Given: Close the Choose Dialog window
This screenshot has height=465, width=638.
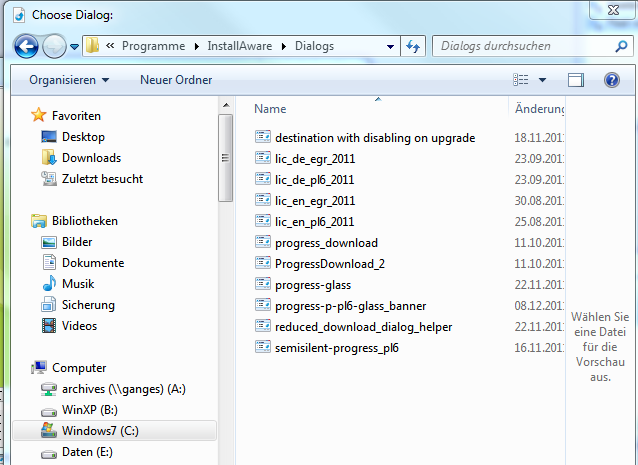Looking at the screenshot, I should [613, 10].
